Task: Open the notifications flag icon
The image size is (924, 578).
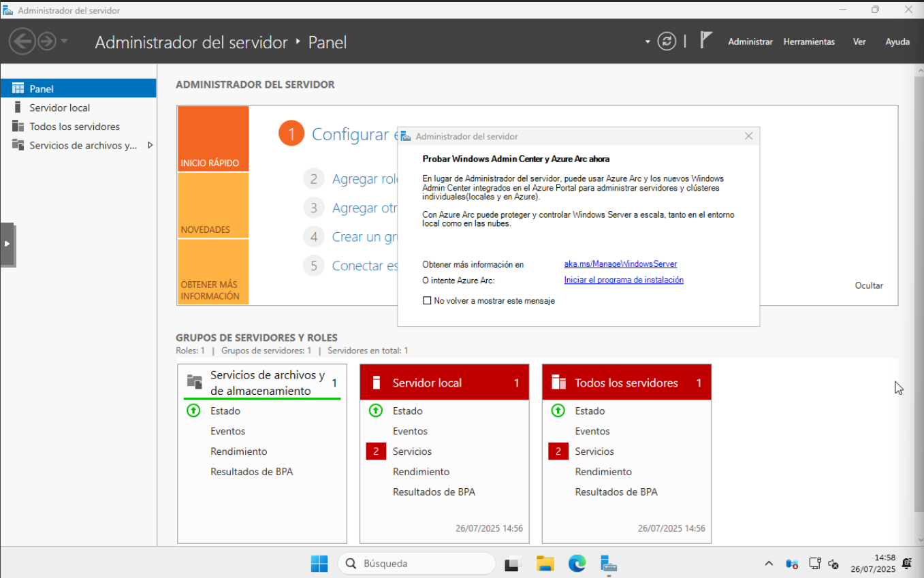Action: (x=706, y=41)
